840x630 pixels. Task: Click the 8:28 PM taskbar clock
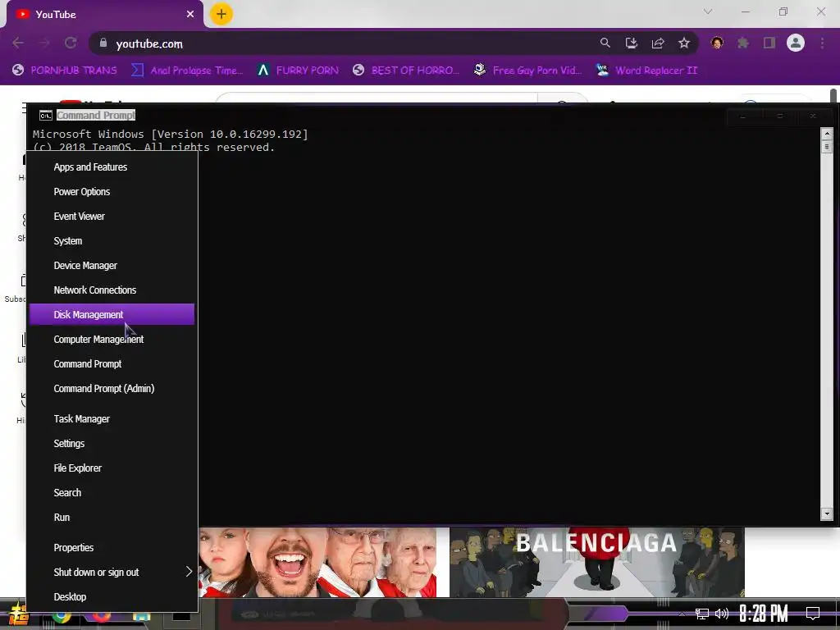coord(764,614)
